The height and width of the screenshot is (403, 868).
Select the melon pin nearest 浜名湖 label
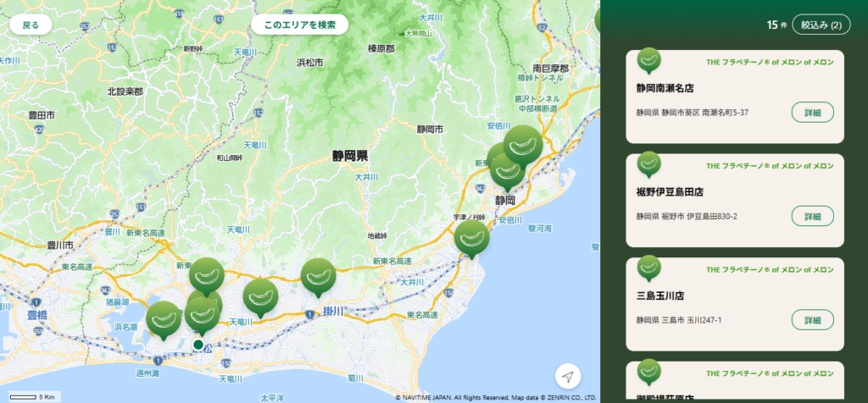click(x=164, y=319)
